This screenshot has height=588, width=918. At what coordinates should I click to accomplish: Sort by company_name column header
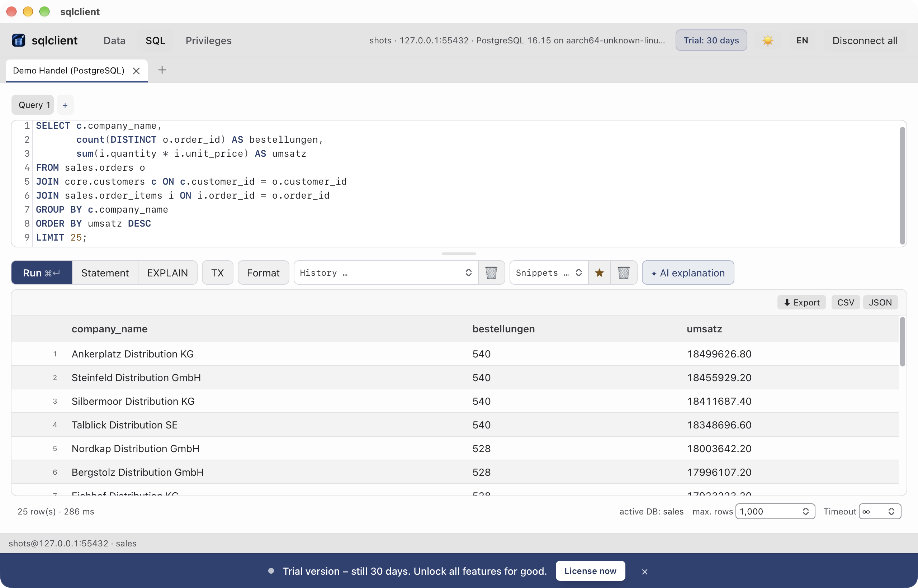click(109, 329)
